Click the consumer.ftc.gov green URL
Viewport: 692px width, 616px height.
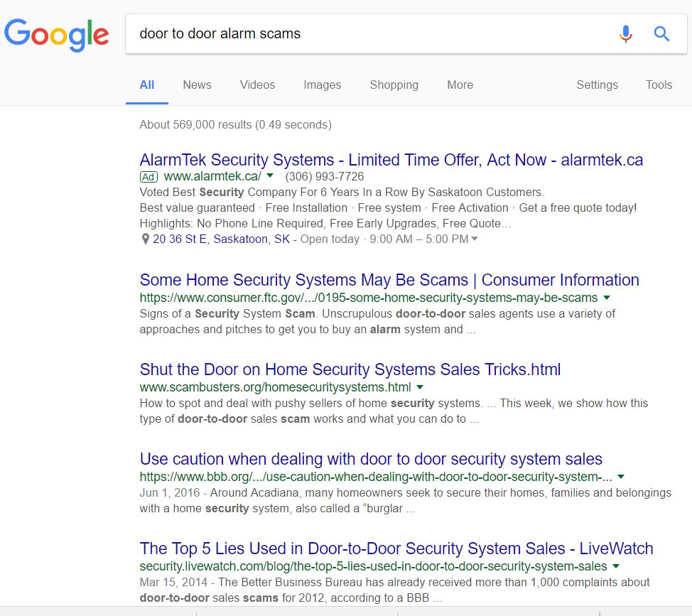click(x=369, y=298)
